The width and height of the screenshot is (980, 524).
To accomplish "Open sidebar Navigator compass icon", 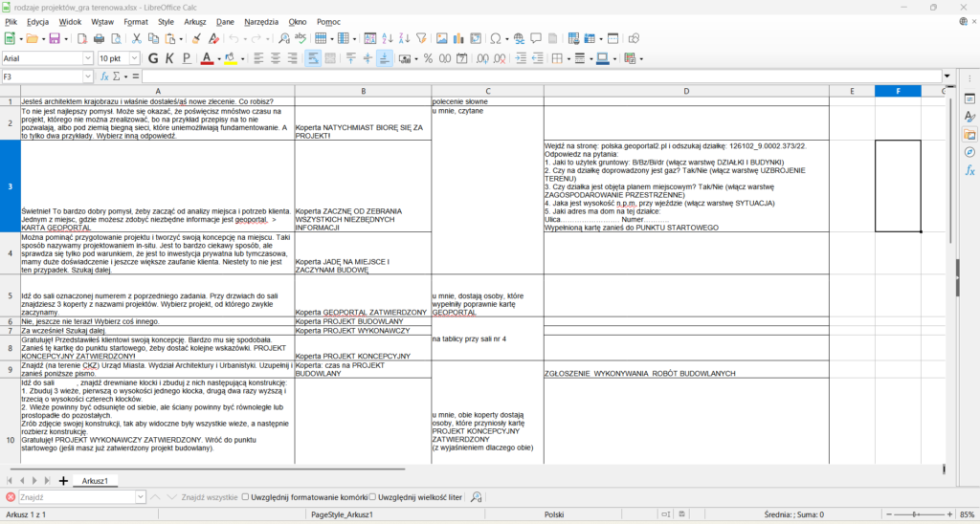I will [x=969, y=152].
